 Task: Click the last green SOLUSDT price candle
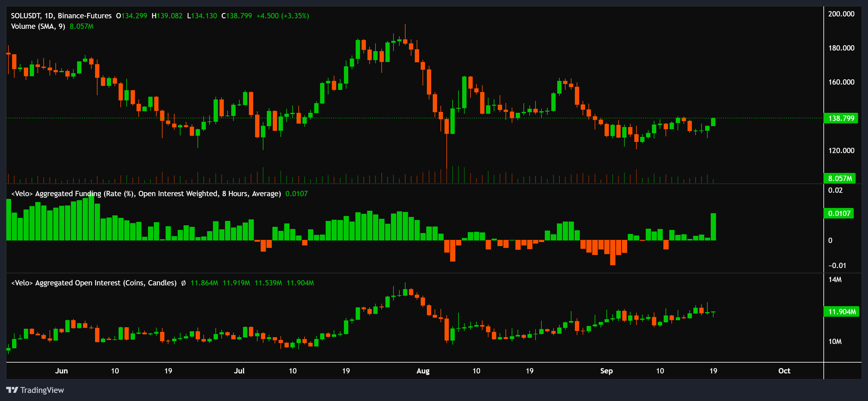coord(713,122)
